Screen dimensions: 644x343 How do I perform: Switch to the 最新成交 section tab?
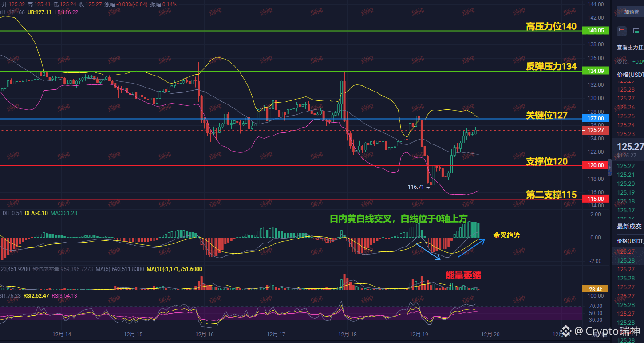click(629, 227)
